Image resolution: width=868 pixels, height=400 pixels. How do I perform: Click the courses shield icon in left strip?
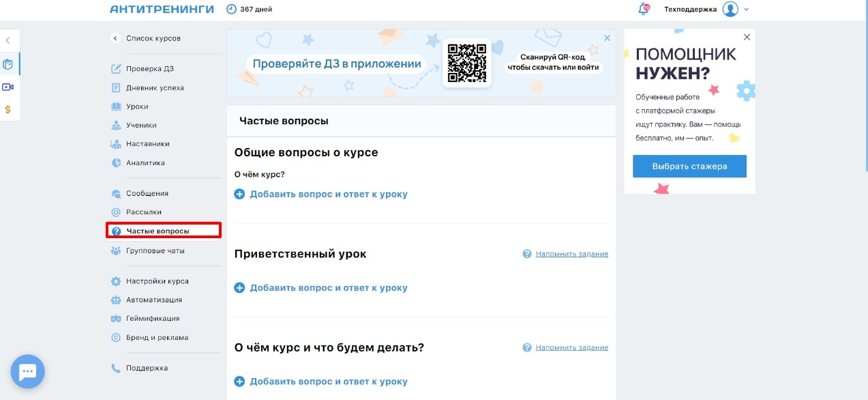[x=8, y=65]
